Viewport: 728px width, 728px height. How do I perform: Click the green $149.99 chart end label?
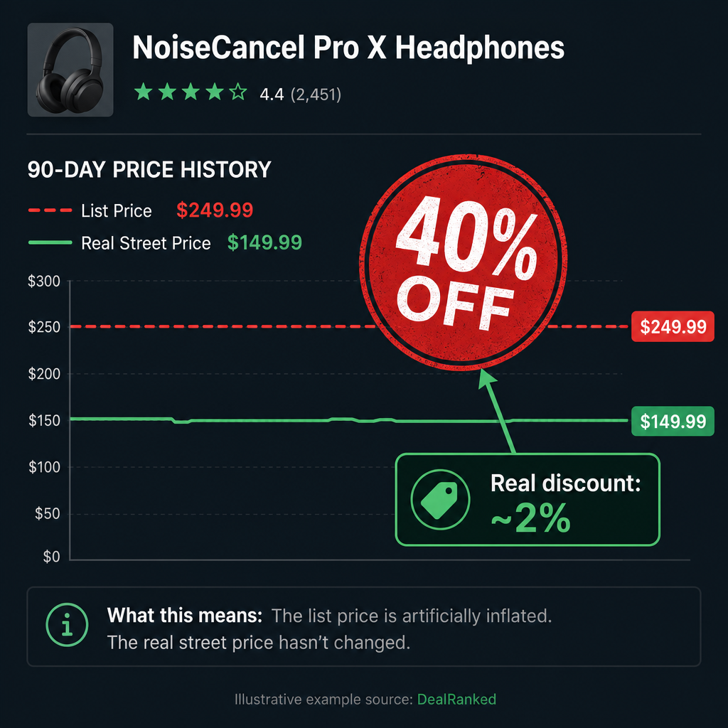[x=673, y=421]
